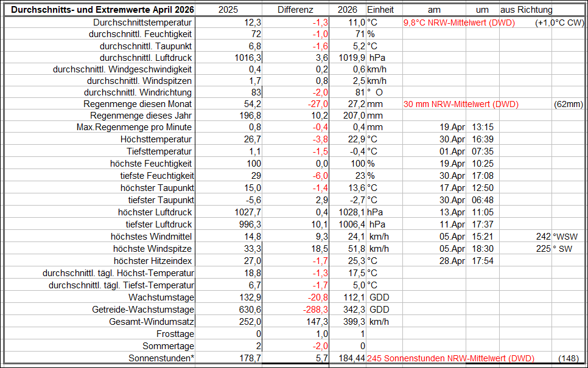Select 'Getreide-Wachstumstage' label
This screenshot has width=588, height=368.
[x=143, y=310]
